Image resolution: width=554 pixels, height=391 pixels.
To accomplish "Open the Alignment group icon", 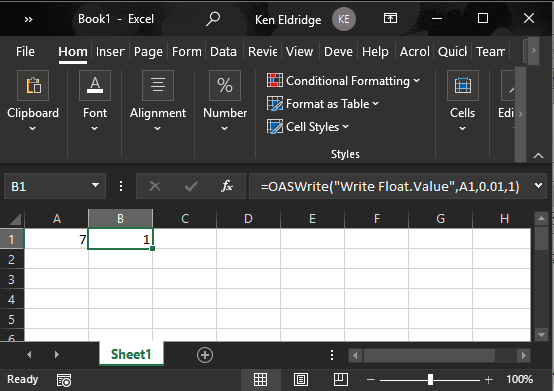I will point(158,85).
